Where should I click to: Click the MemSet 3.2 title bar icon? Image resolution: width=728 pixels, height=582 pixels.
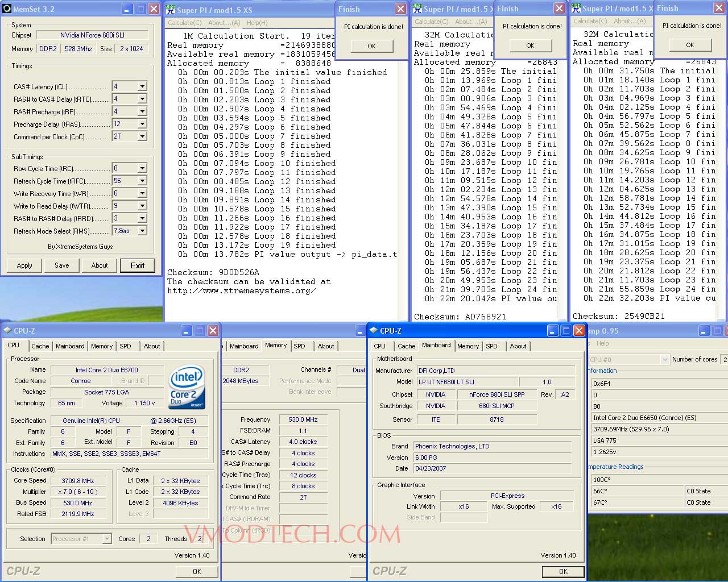(x=7, y=9)
